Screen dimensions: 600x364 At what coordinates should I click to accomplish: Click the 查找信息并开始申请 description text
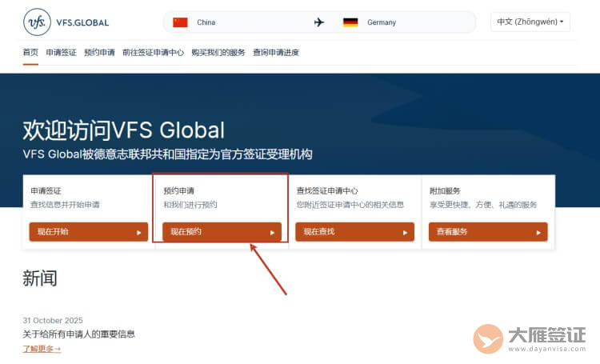click(65, 204)
